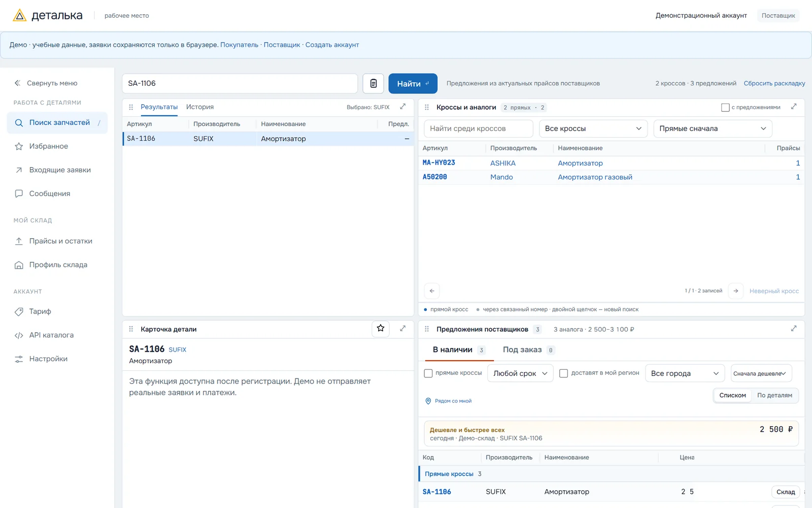Grab the Карточка детали drag handle
Image resolution: width=812 pixels, height=508 pixels.
[x=131, y=329]
